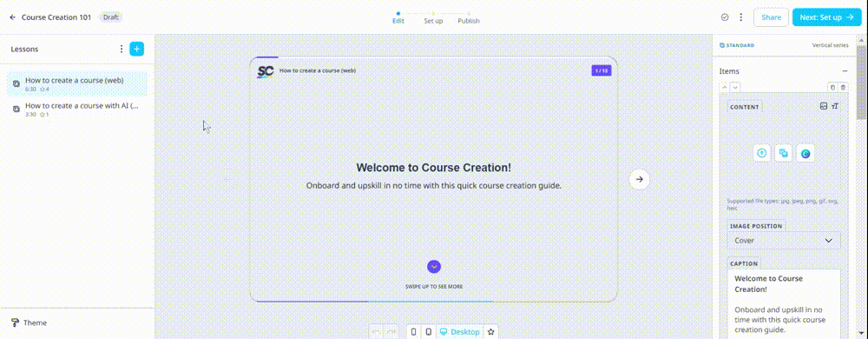Select Desktop preview mode

459,332
